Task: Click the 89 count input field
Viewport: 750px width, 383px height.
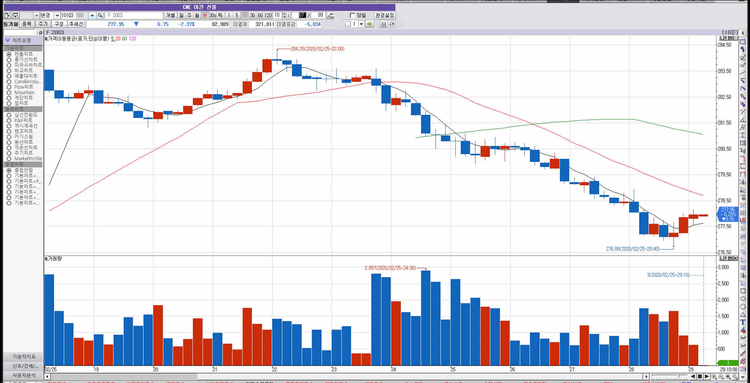Action: 319,15
